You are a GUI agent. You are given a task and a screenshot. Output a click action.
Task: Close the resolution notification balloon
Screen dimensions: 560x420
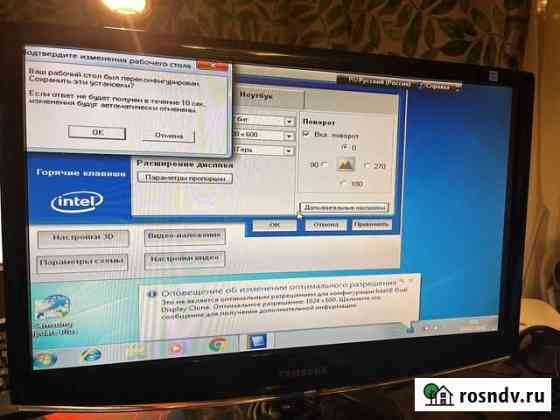pos(411,281)
